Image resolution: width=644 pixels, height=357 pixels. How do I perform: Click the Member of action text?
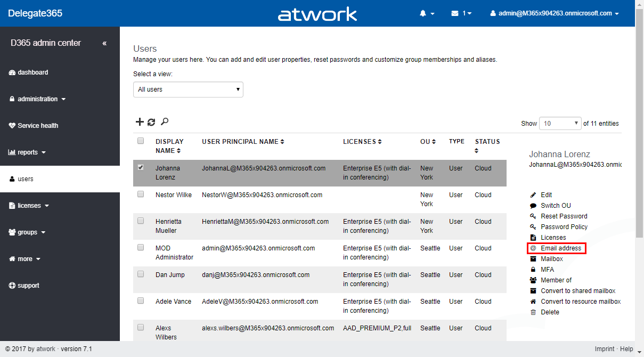[x=556, y=280]
